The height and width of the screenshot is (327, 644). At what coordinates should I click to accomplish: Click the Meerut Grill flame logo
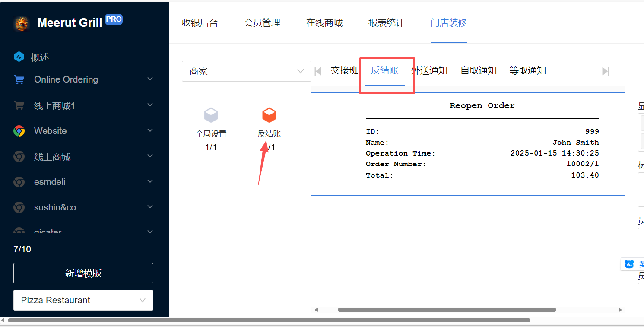click(x=21, y=23)
